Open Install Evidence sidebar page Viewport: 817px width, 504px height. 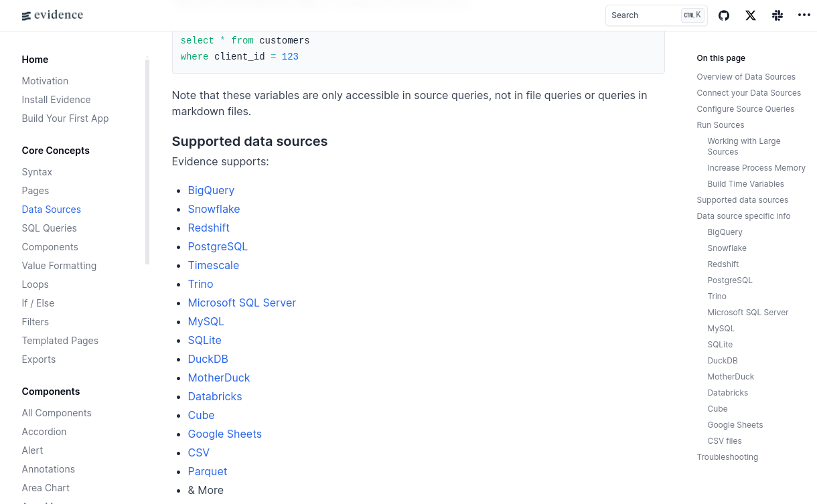pyautogui.click(x=56, y=100)
